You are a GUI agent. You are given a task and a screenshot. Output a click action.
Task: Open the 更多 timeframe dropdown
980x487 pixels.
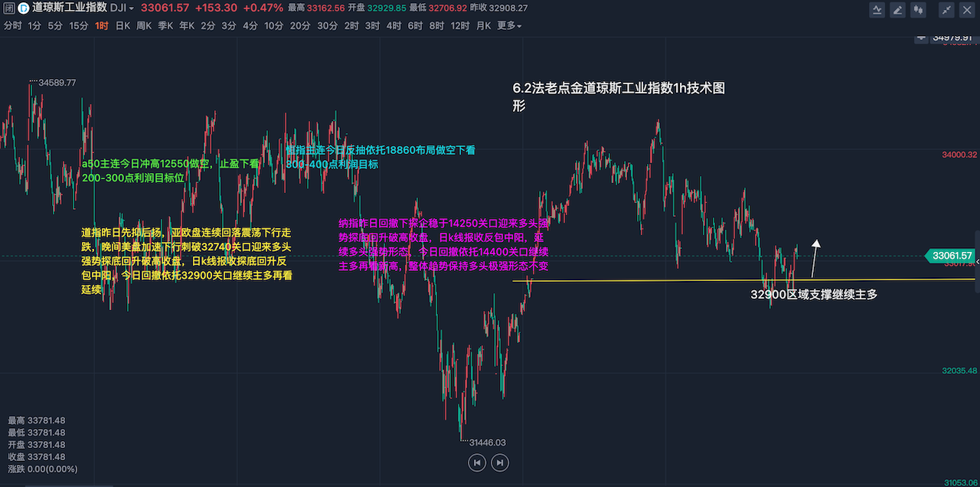tap(509, 25)
